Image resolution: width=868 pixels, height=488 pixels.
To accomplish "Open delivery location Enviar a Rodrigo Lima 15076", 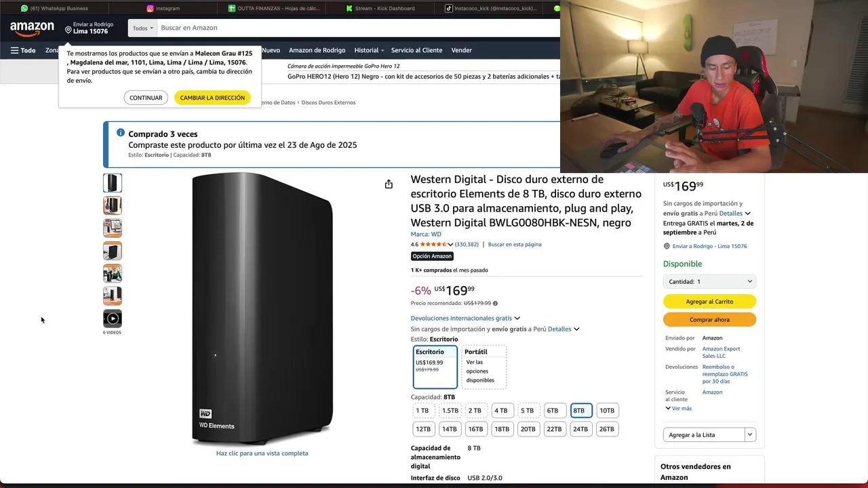I will click(x=90, y=28).
